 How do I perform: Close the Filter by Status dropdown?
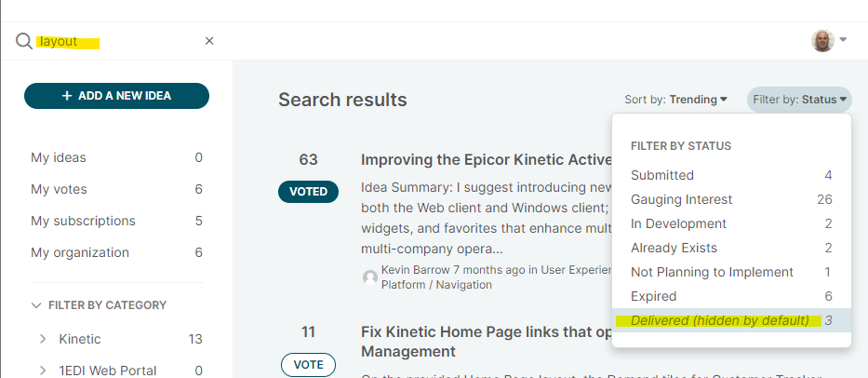point(799,100)
